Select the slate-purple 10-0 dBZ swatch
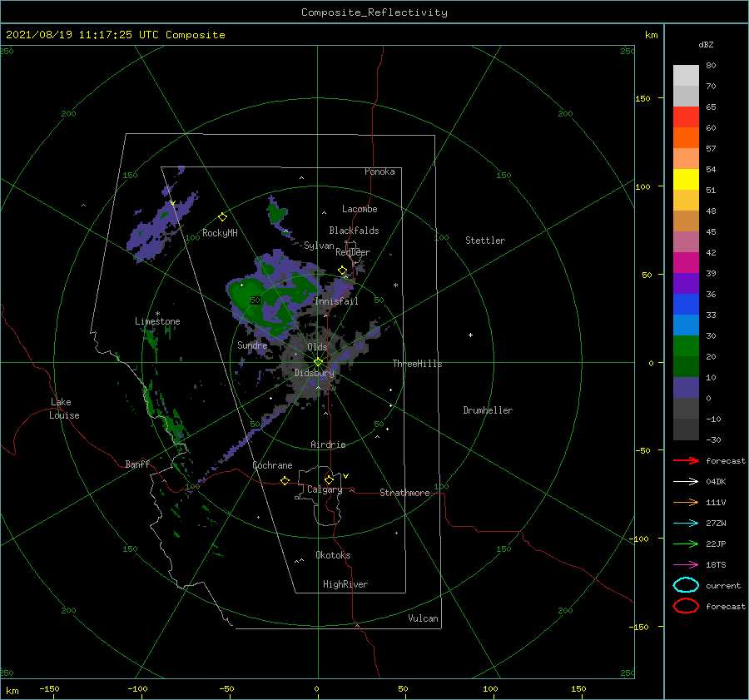Screen dimensions: 749x700 686,387
